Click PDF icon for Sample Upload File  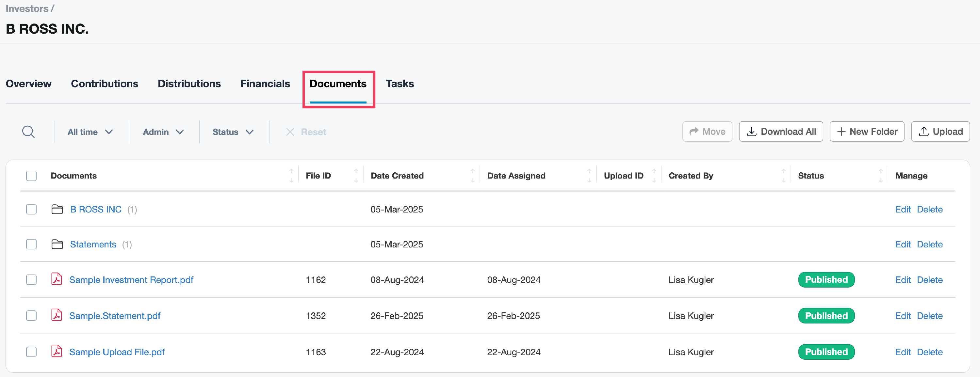pyautogui.click(x=57, y=352)
